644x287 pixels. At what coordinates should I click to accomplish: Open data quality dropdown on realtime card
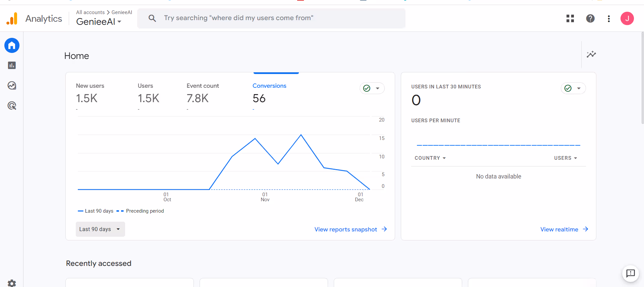click(x=573, y=88)
